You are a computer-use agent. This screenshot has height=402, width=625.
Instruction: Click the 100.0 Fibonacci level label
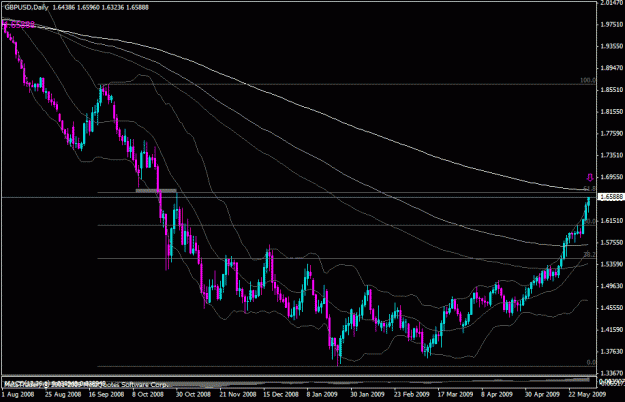tap(588, 80)
